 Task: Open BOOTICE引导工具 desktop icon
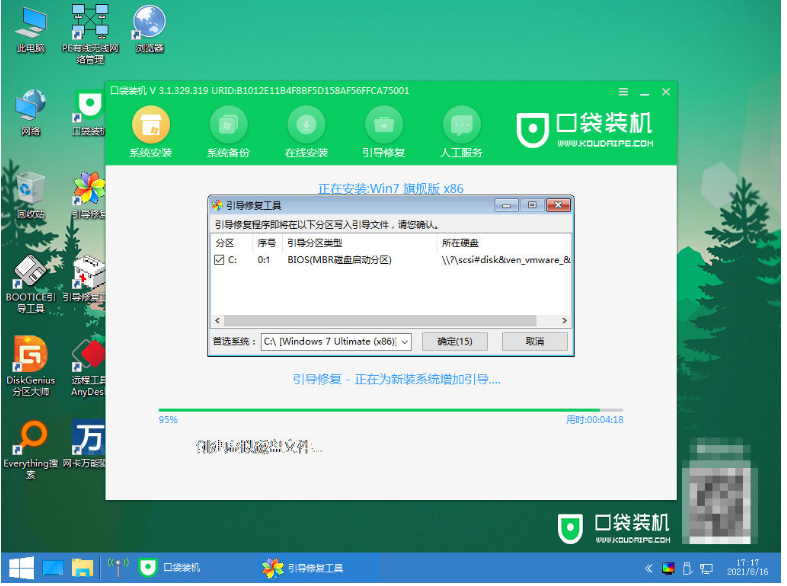(x=31, y=284)
